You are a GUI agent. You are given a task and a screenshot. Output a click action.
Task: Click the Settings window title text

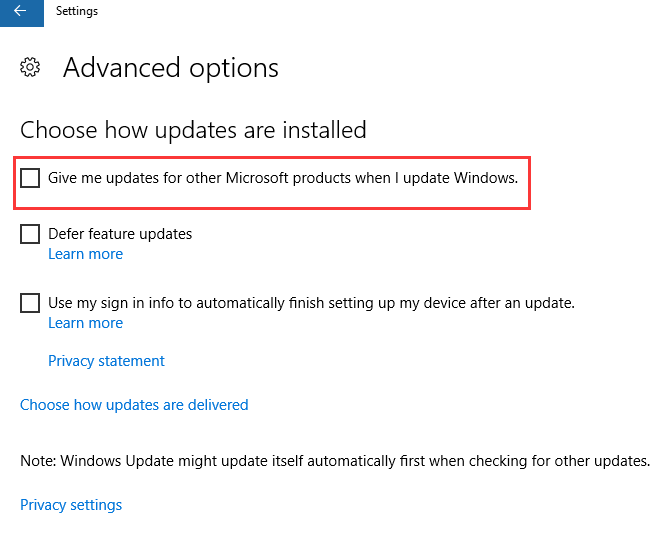click(x=77, y=11)
